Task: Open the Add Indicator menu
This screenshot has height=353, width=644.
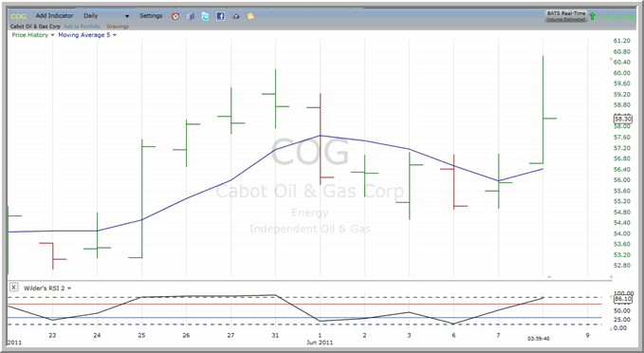Action: tap(54, 15)
